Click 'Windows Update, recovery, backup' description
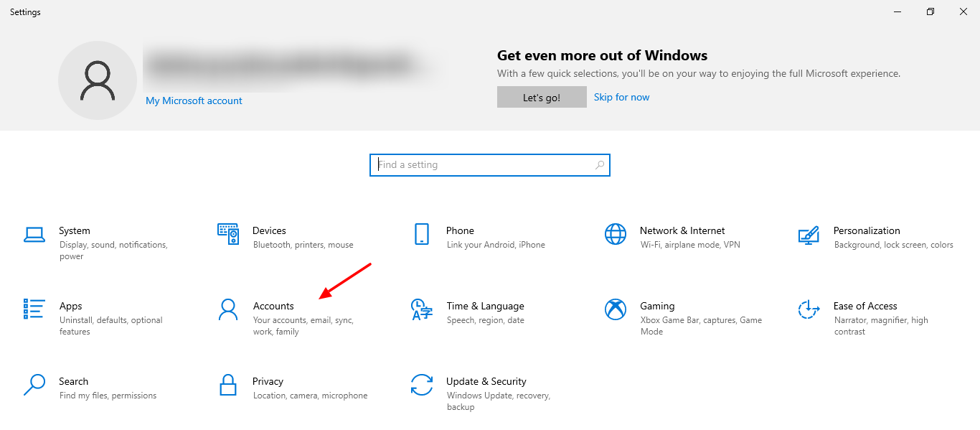The height and width of the screenshot is (430, 980). 499,401
